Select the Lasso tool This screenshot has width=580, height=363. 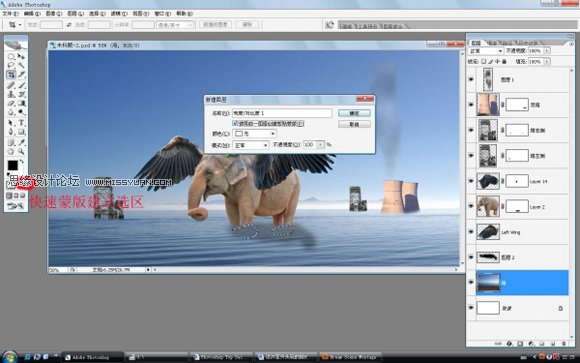click(11, 65)
